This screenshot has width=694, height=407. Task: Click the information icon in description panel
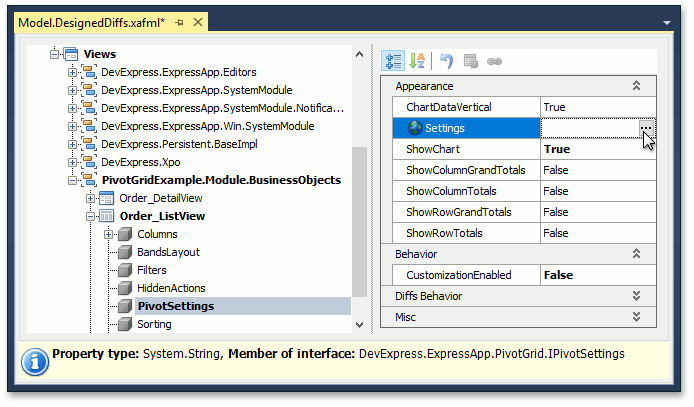point(35,362)
